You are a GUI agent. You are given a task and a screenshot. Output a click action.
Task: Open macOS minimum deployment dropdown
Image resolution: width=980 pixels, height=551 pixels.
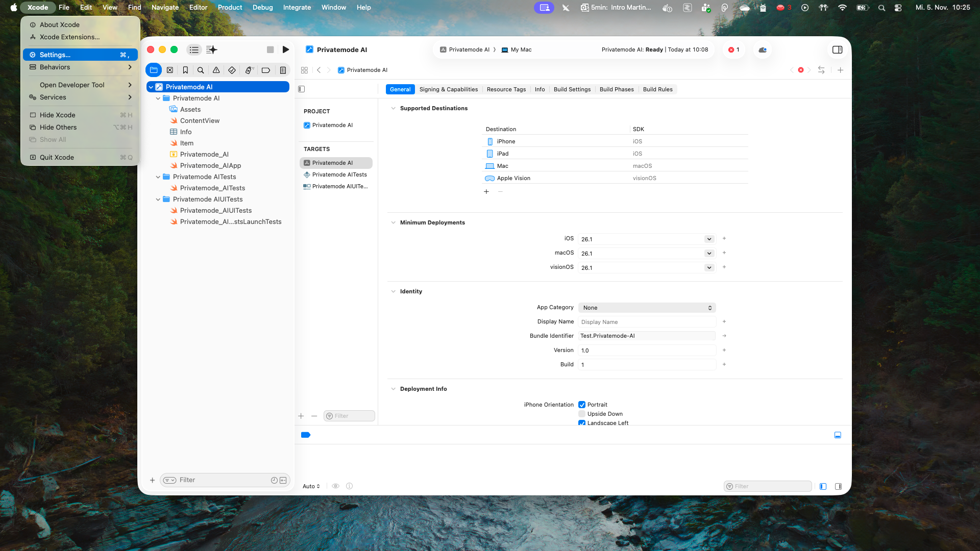coord(709,253)
